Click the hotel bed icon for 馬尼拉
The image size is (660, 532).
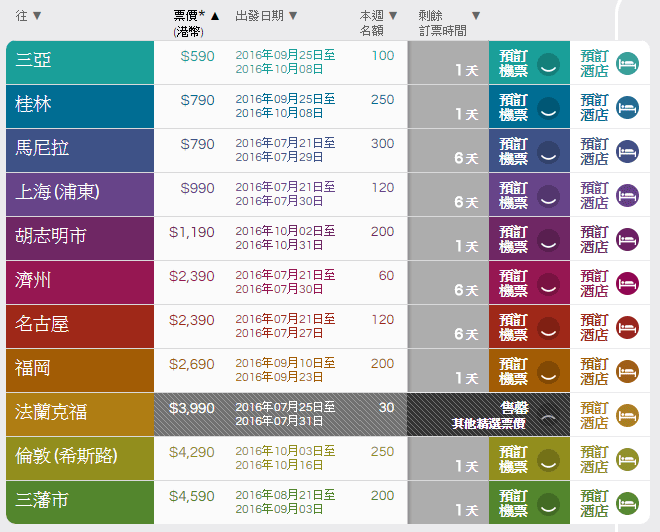coord(627,151)
